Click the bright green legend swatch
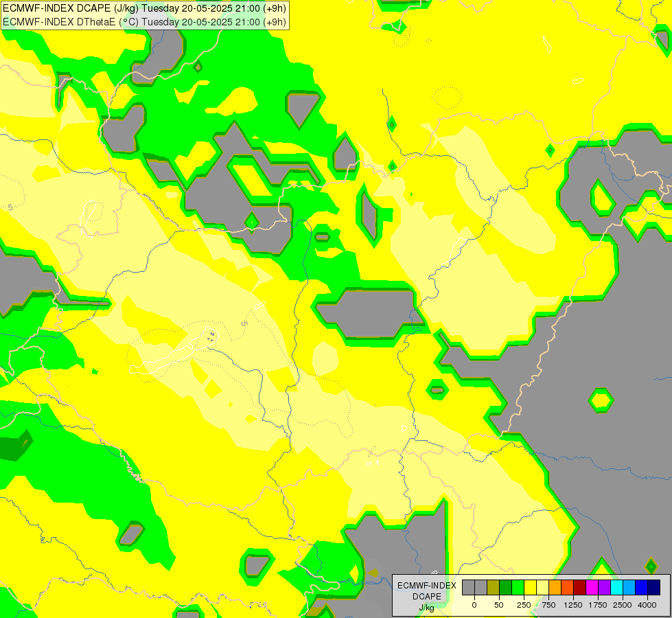This screenshot has height=618, width=672. (x=518, y=587)
